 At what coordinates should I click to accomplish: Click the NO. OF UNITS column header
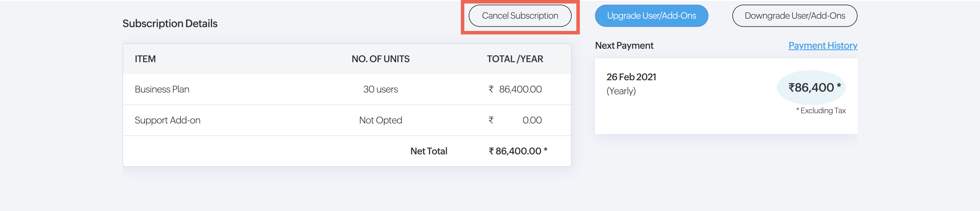pyautogui.click(x=380, y=59)
